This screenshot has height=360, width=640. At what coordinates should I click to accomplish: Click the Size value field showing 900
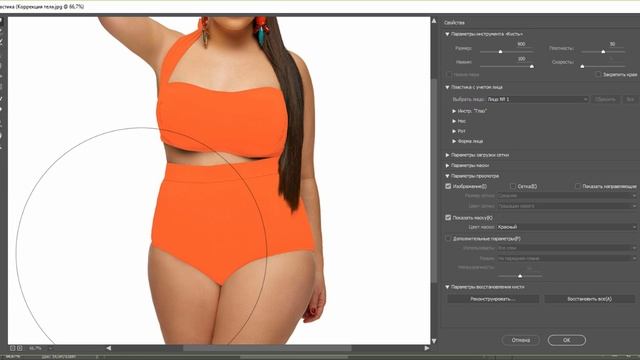pyautogui.click(x=521, y=44)
